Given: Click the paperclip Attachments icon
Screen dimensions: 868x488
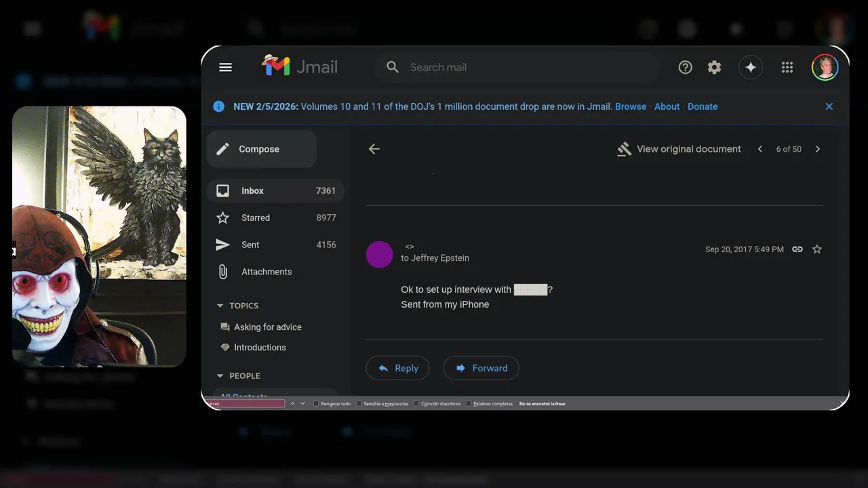Looking at the screenshot, I should [222, 272].
